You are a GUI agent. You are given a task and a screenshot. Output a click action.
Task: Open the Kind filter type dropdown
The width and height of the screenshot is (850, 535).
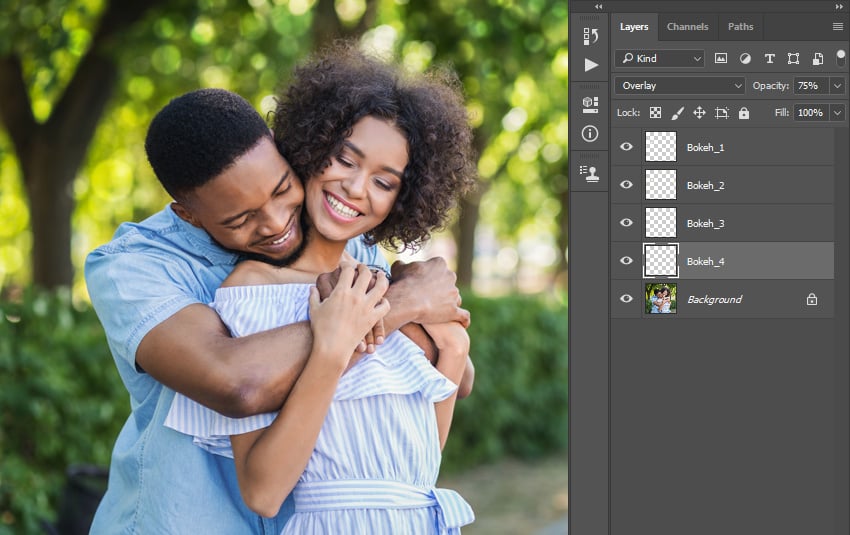[659, 59]
